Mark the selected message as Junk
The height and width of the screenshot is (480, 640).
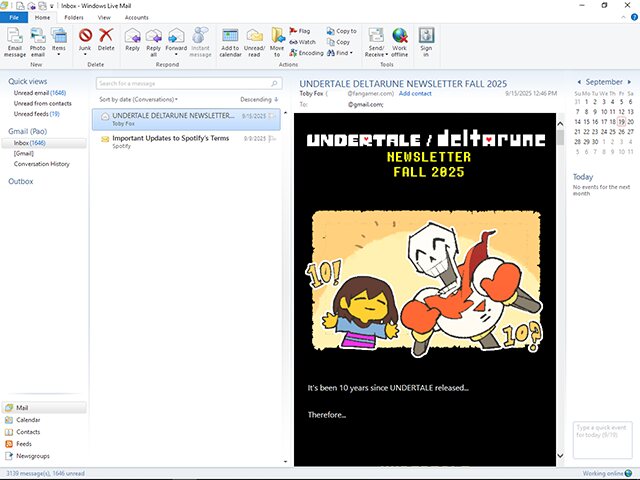pyautogui.click(x=85, y=41)
